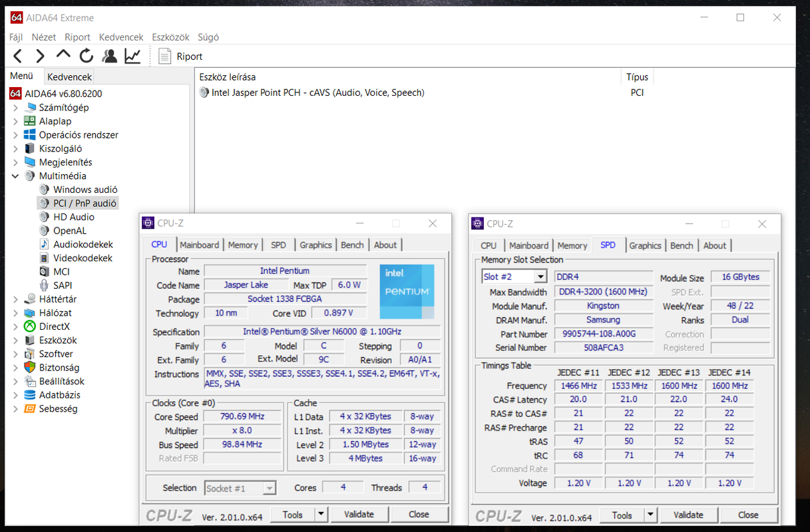
Task: Click the Típus column header
Action: coord(637,77)
